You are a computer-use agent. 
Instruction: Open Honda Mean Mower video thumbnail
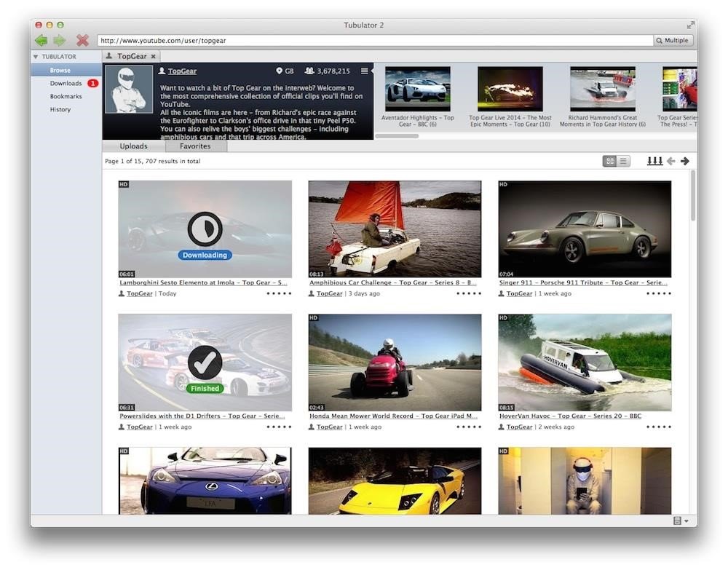pyautogui.click(x=395, y=363)
